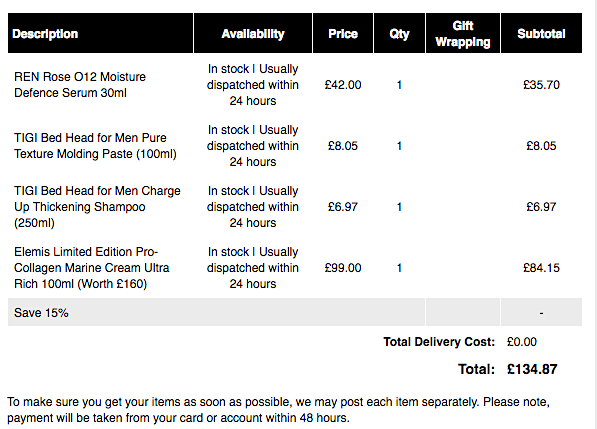Screen dimensions: 597x429
Task: Click the Gift Wrapping column header
Action: (463, 33)
